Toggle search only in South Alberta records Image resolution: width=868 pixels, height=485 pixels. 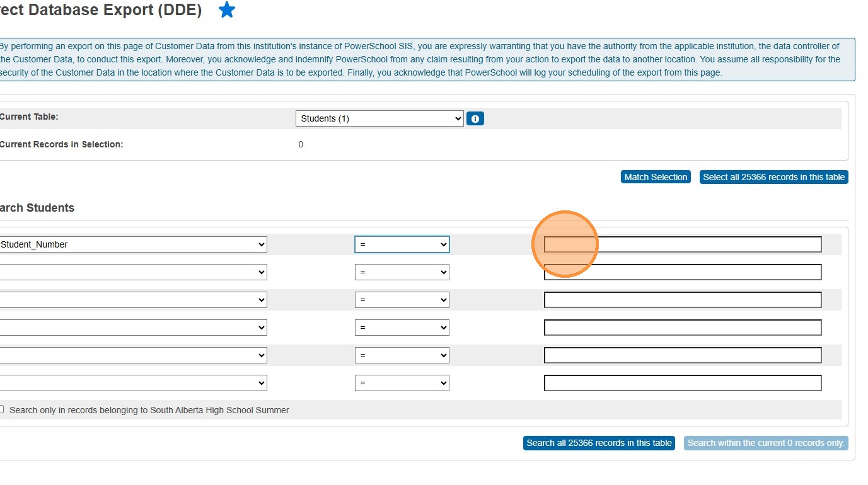click(x=2, y=409)
